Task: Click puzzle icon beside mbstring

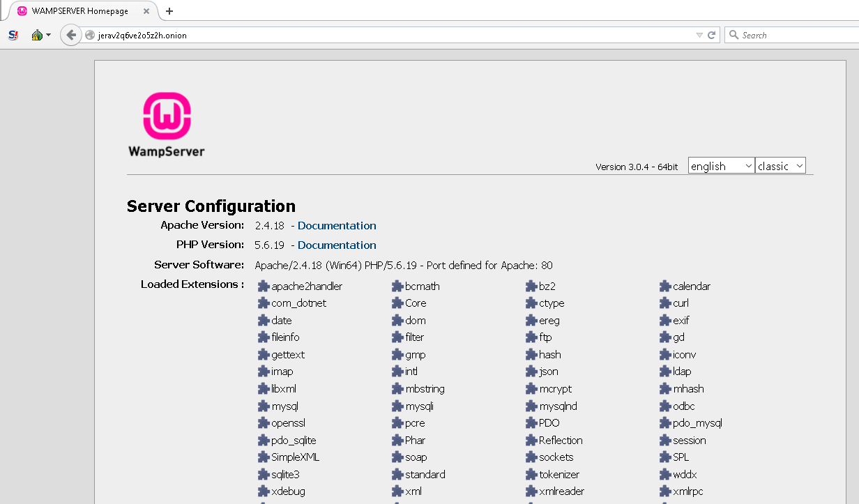Action: pos(397,389)
